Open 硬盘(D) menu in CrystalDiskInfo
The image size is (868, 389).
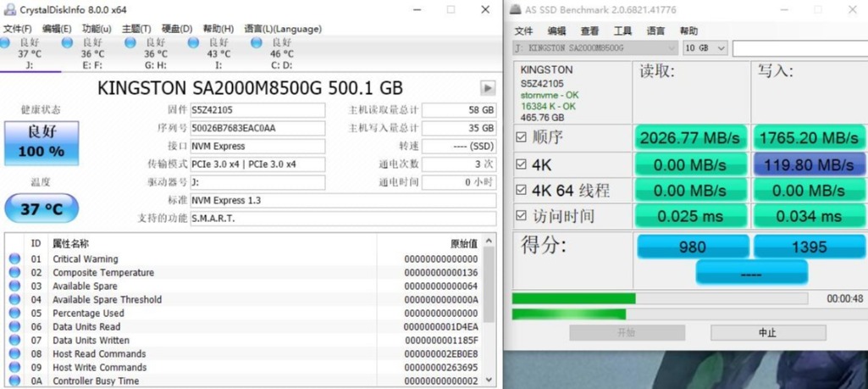click(x=177, y=29)
